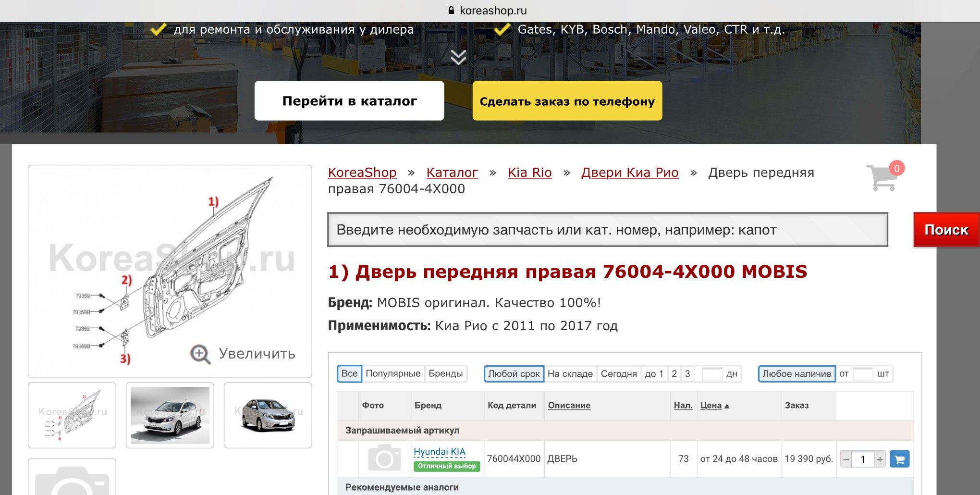Image resolution: width=980 pixels, height=495 pixels.
Task: Sort table by 'Описание' column
Action: [x=569, y=405]
